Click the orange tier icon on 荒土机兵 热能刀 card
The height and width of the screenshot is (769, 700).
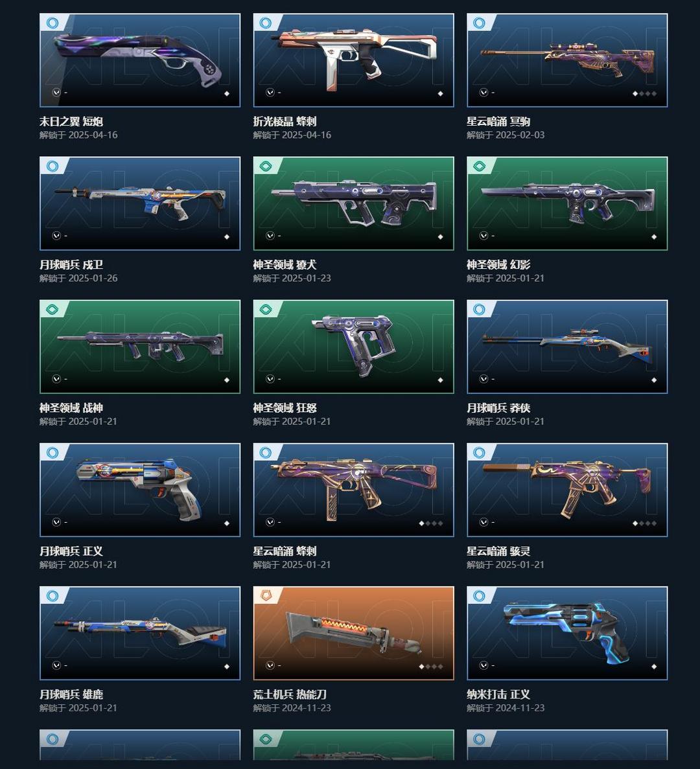pyautogui.click(x=265, y=596)
